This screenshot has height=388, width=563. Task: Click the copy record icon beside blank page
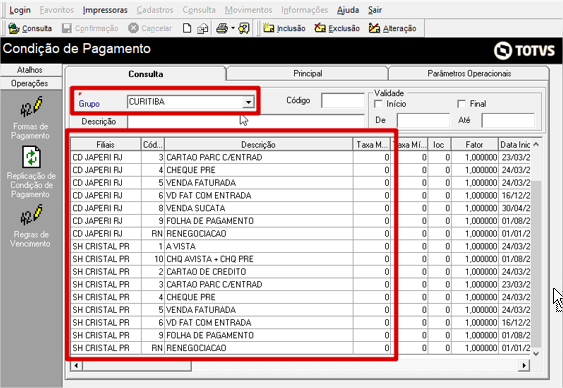(x=203, y=28)
